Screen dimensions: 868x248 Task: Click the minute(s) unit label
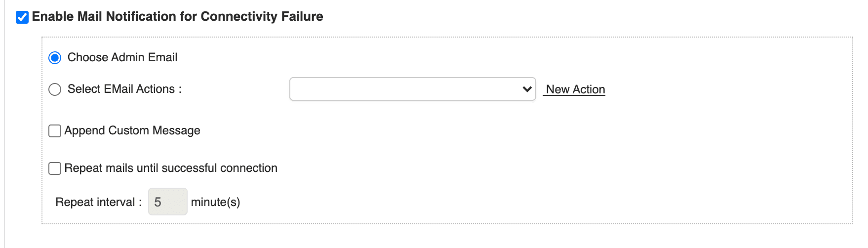(x=215, y=202)
